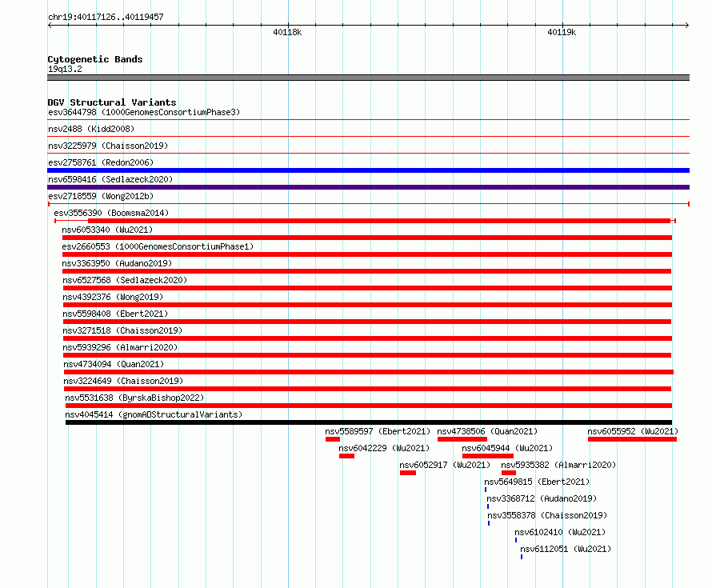
Task: Open variant esv2758761 (Redon2006) label
Action: click(x=101, y=162)
